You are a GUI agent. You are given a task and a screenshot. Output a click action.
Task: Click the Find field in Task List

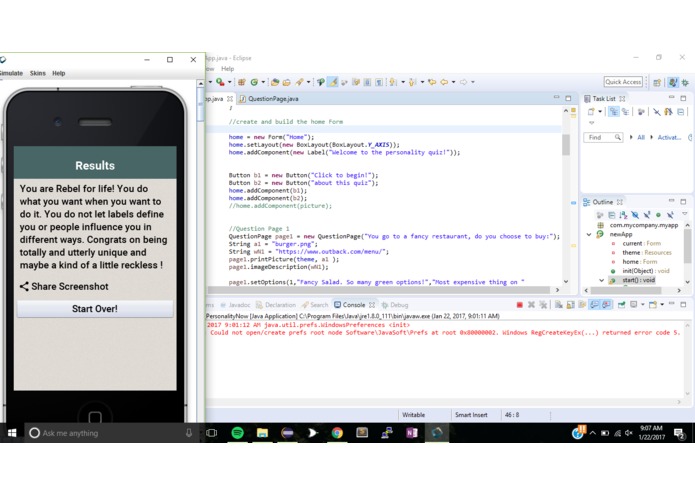pos(603,137)
